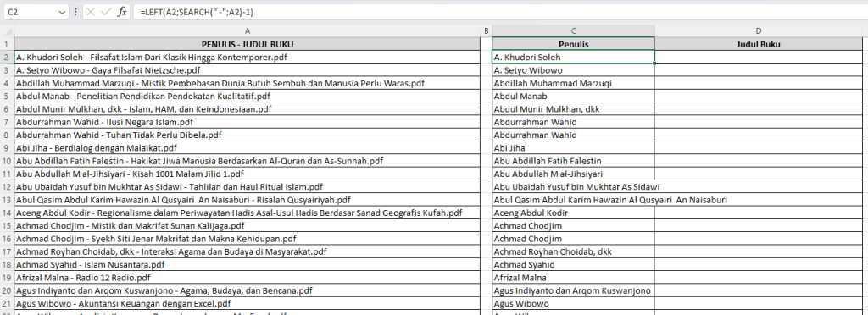Select narrow column B header

click(x=486, y=31)
